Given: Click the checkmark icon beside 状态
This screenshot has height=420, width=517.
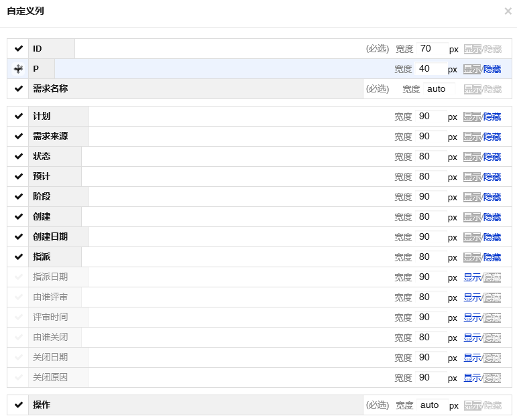Looking at the screenshot, I should (x=19, y=157).
